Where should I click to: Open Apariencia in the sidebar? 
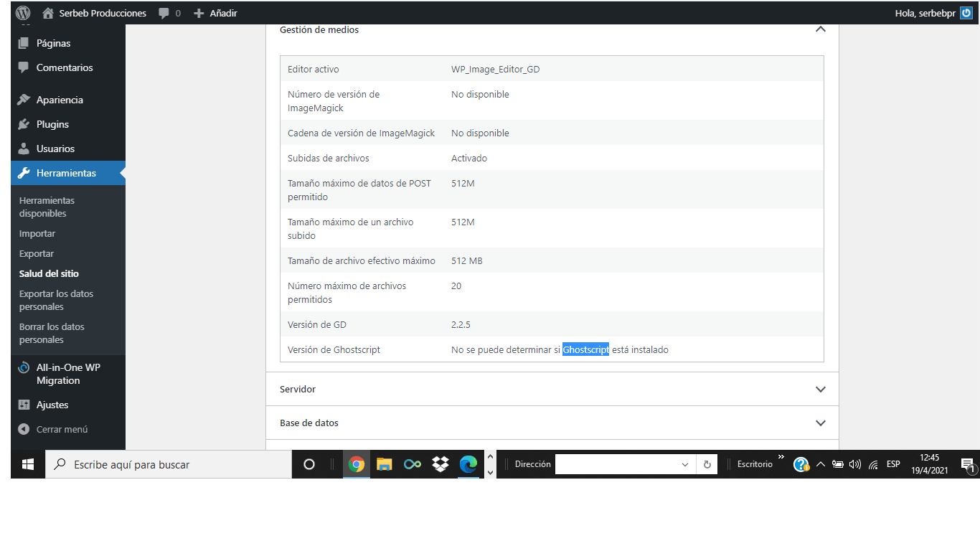[60, 100]
